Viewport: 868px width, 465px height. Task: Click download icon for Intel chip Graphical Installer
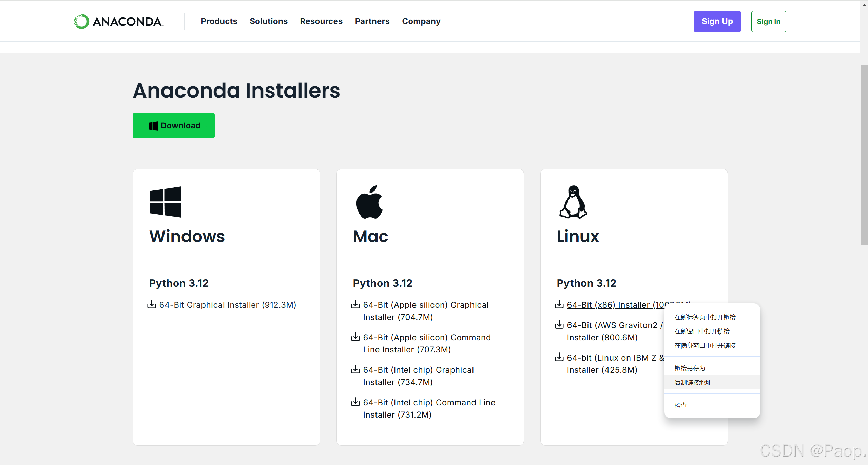(355, 369)
